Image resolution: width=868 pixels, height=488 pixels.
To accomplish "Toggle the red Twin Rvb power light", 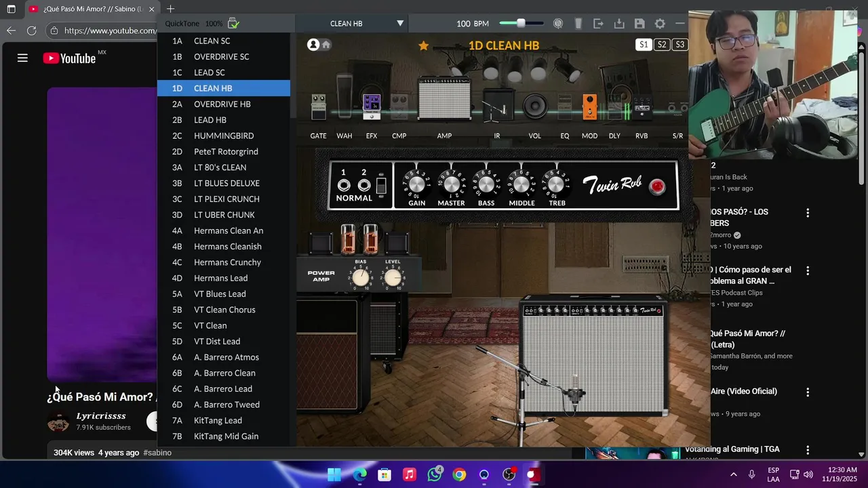I will 656,187.
